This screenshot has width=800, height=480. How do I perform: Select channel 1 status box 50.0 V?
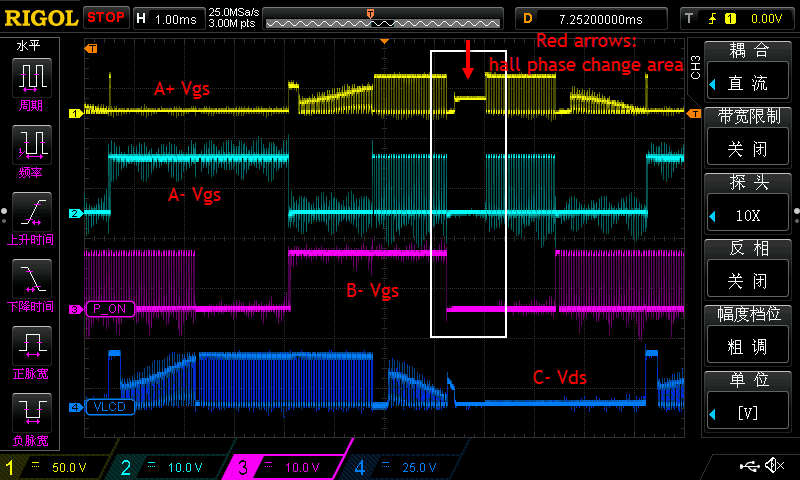[55, 467]
